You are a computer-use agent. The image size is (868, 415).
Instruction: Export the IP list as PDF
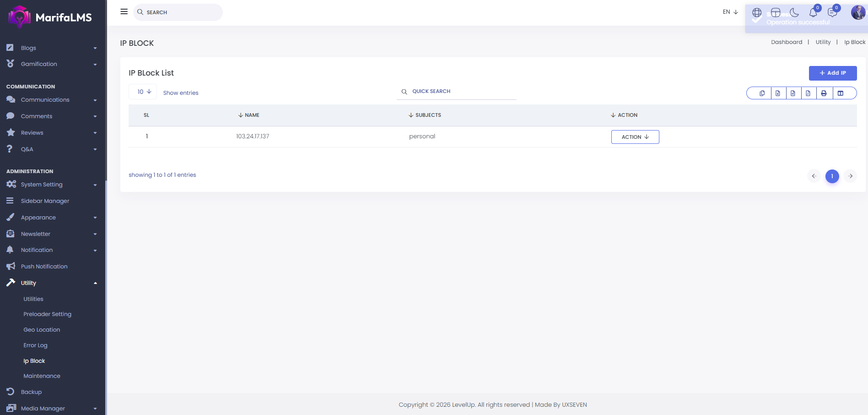(x=808, y=93)
